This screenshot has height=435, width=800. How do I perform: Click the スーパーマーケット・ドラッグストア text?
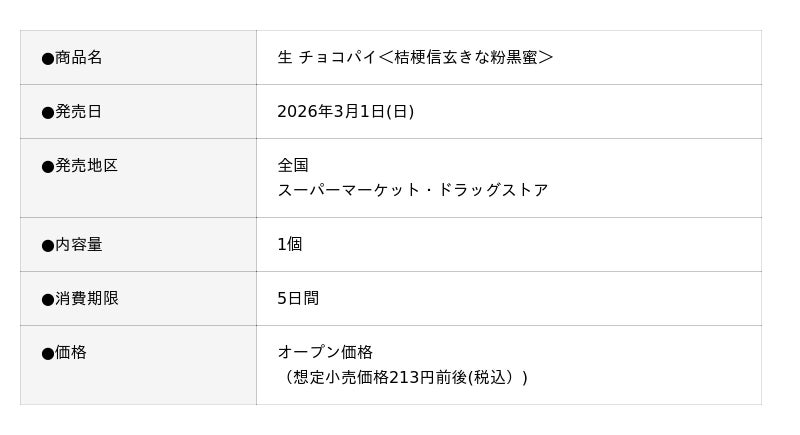412,190
